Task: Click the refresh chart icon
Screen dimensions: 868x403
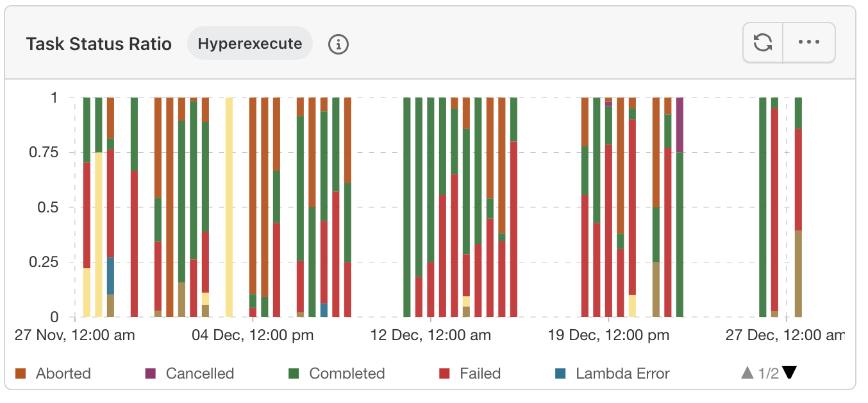Action: coord(763,43)
